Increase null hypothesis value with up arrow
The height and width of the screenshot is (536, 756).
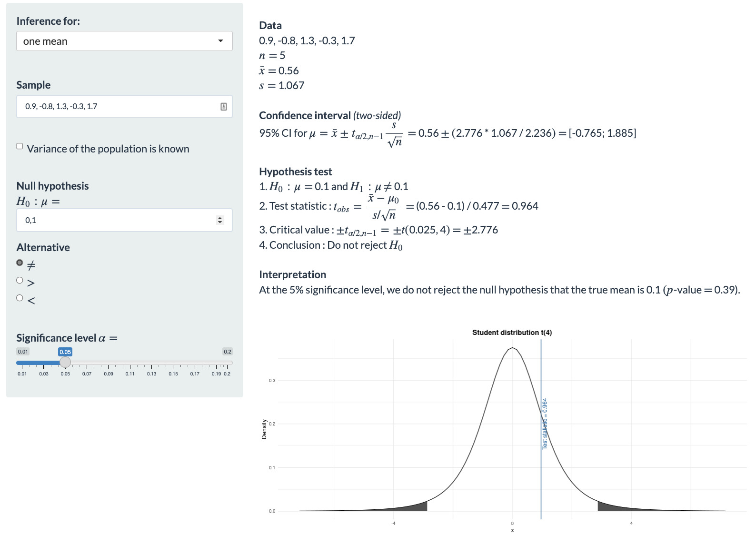(219, 218)
